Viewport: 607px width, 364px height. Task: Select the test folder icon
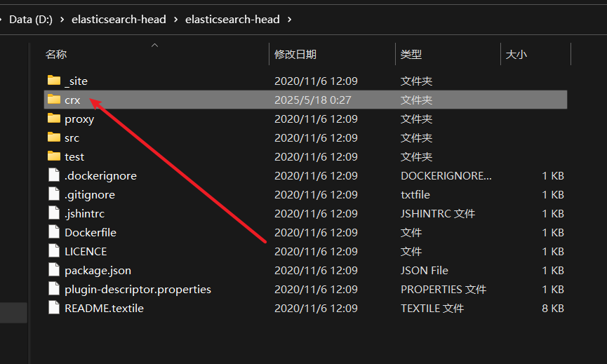(54, 156)
